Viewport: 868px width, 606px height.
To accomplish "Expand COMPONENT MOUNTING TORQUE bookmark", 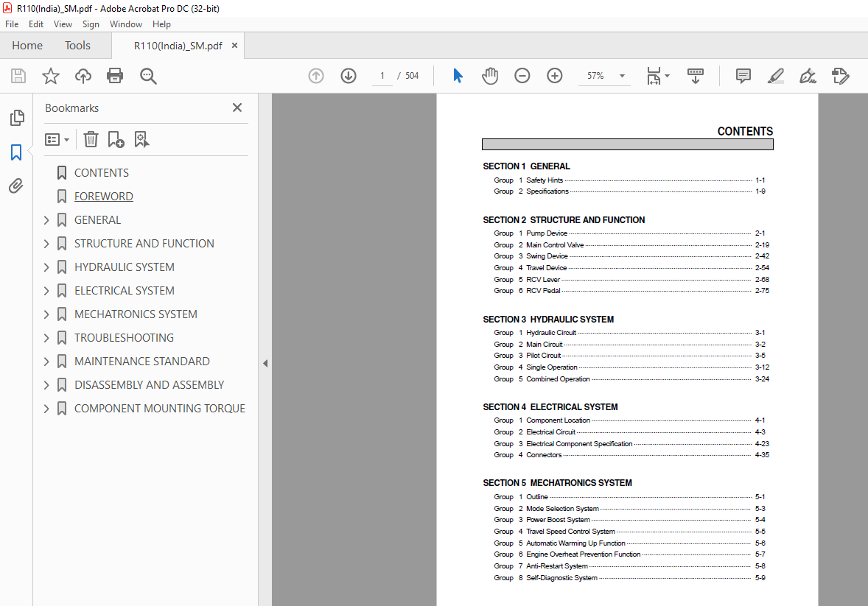I will click(x=46, y=409).
